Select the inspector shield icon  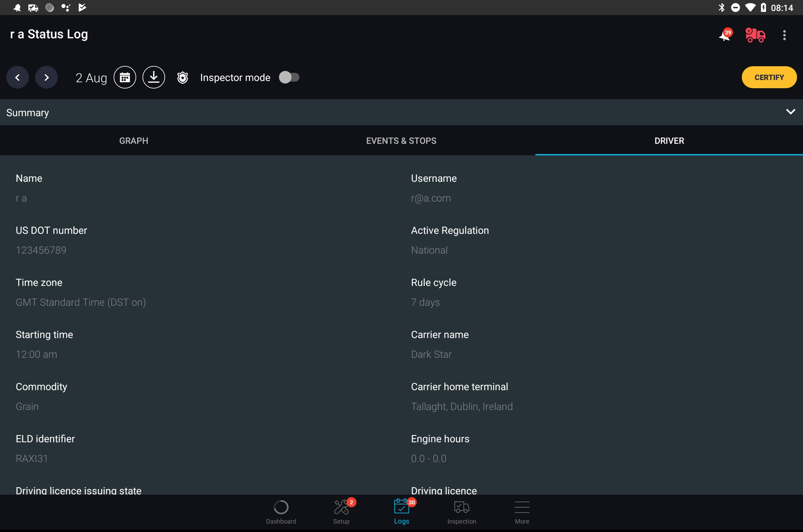tap(182, 77)
